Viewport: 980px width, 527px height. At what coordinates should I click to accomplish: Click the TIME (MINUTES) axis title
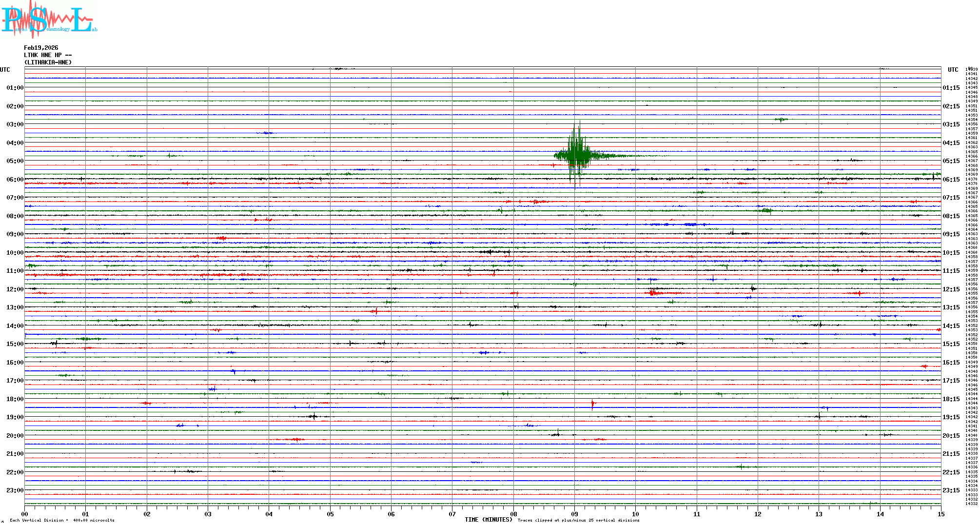coord(488,520)
